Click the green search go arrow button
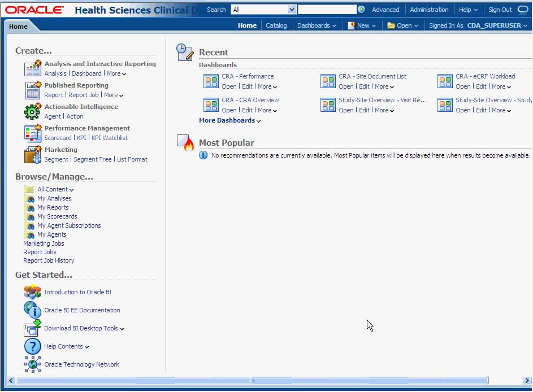This screenshot has width=533, height=392. point(361,10)
